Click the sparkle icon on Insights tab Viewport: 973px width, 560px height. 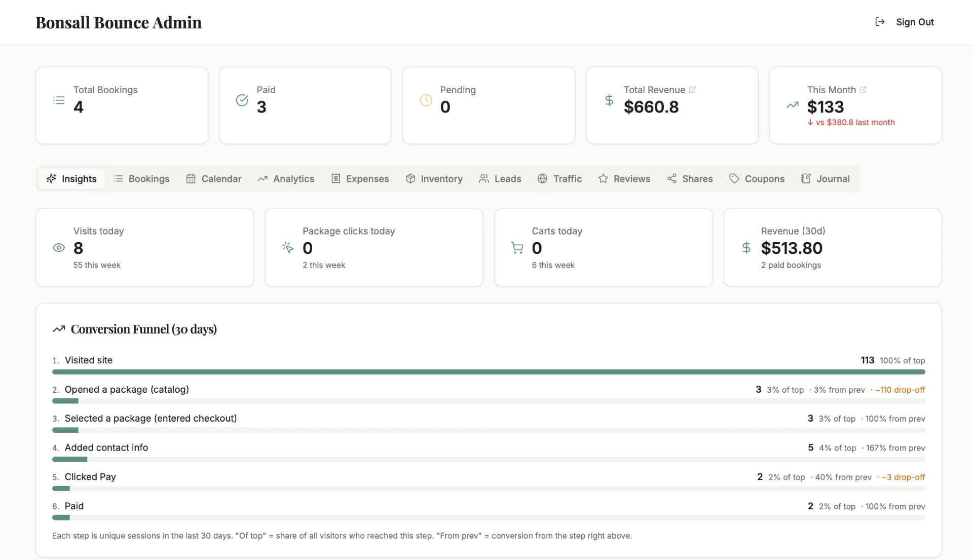click(x=51, y=178)
